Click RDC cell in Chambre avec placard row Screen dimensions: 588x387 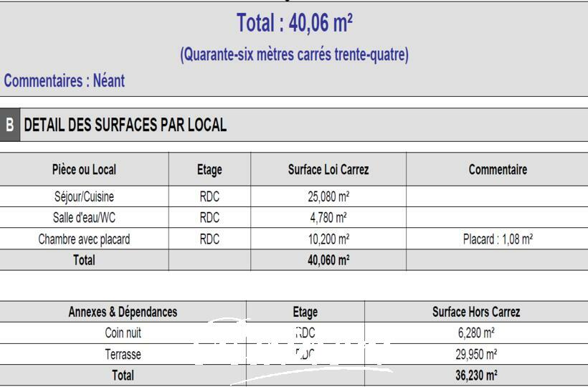[x=209, y=239]
